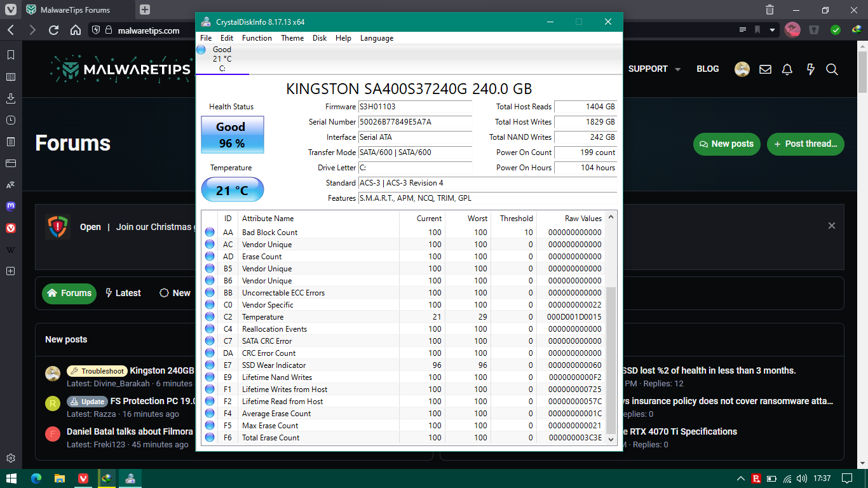Open the closed tabs trash can
This screenshot has width=868, height=488.
(x=770, y=10)
